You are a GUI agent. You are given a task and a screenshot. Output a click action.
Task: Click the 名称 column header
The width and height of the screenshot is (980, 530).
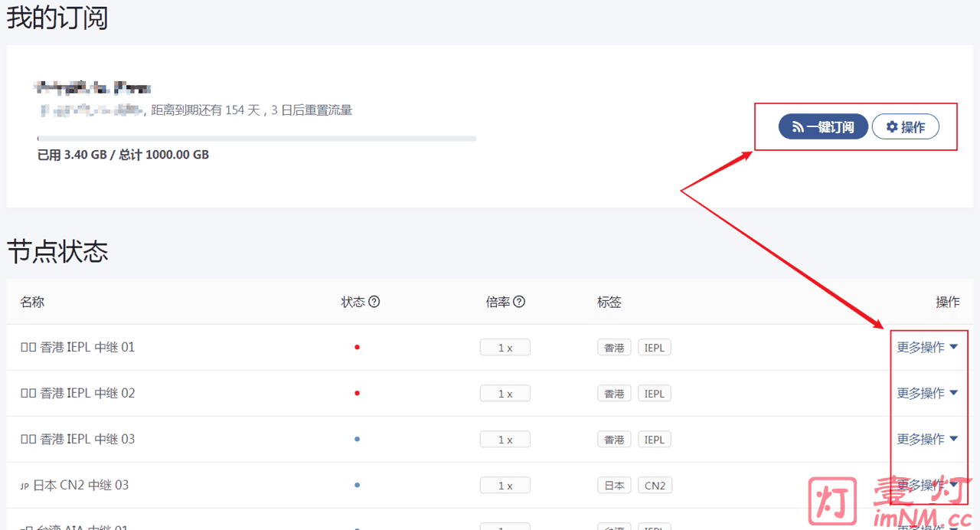[x=32, y=302]
